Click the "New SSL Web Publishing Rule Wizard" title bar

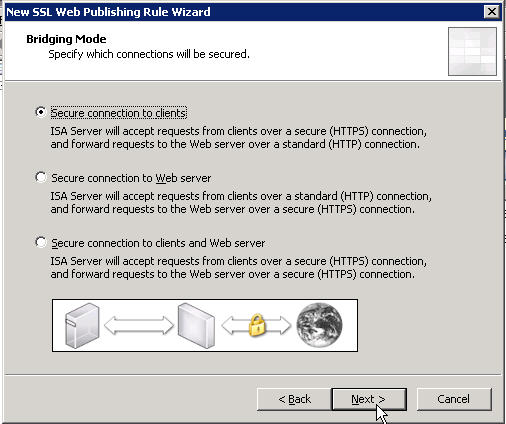point(108,12)
